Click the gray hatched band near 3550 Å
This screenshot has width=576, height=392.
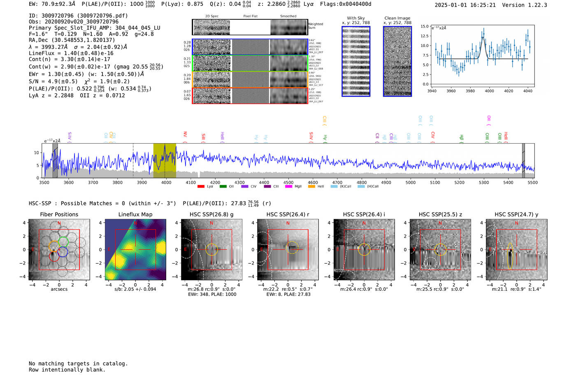click(x=55, y=160)
